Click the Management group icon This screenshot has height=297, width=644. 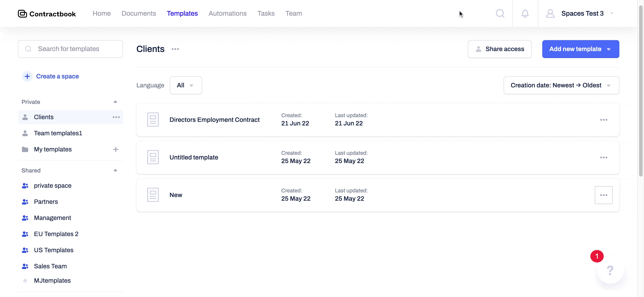tap(25, 218)
